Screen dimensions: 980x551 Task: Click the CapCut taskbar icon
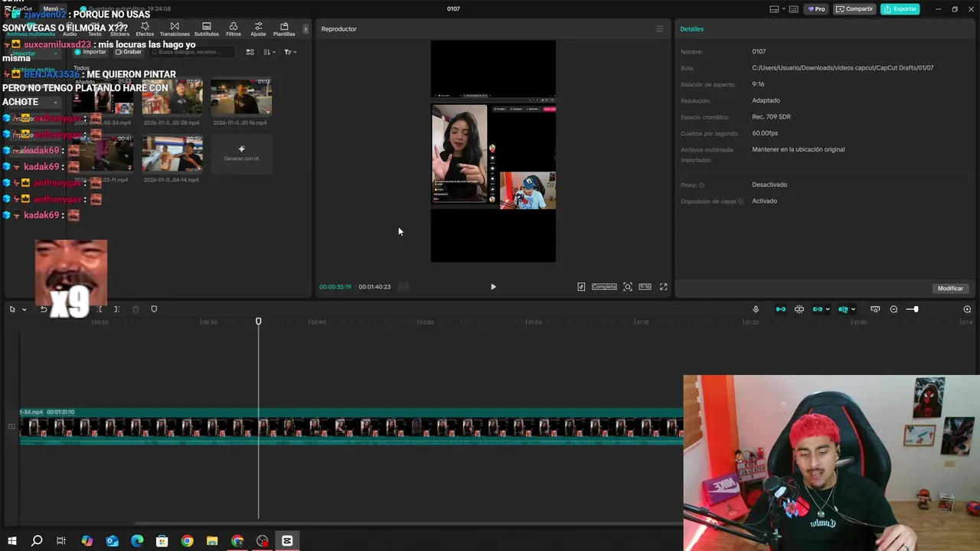coord(287,541)
